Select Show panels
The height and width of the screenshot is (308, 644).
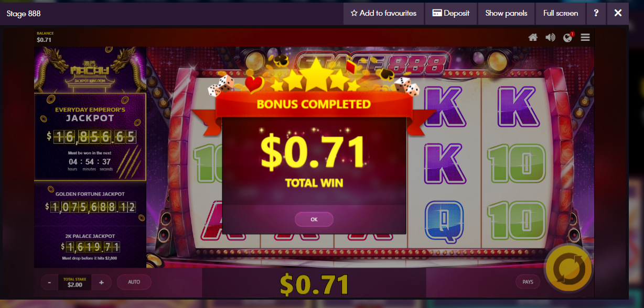tap(506, 13)
